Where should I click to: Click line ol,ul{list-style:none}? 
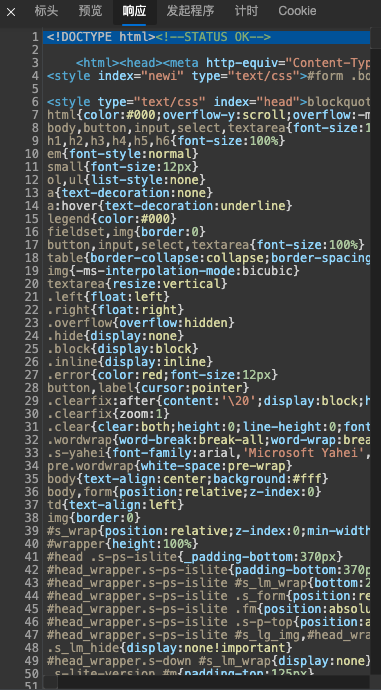[x=127, y=180]
